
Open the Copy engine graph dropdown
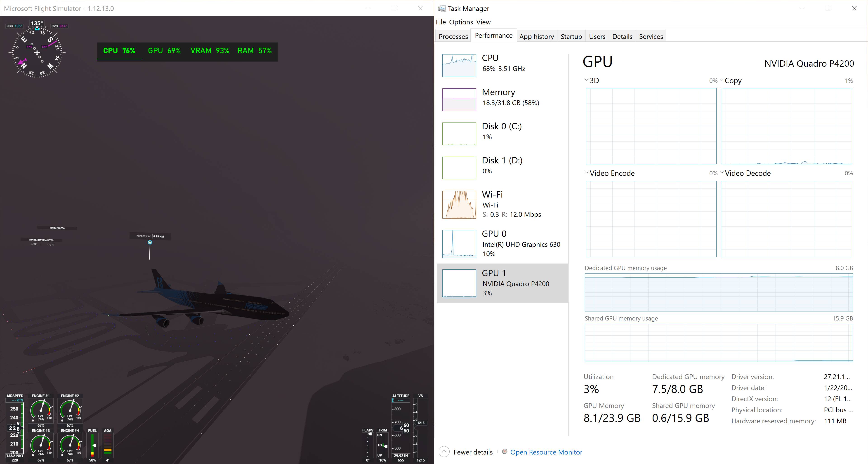click(722, 80)
